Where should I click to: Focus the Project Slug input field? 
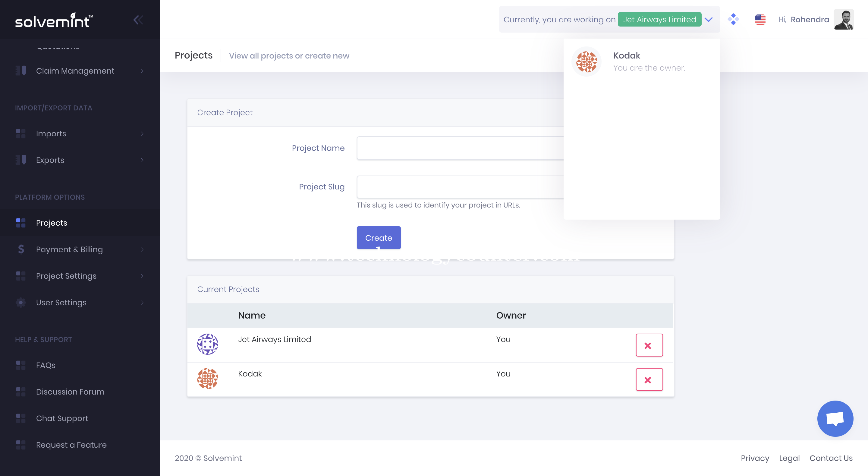460,187
